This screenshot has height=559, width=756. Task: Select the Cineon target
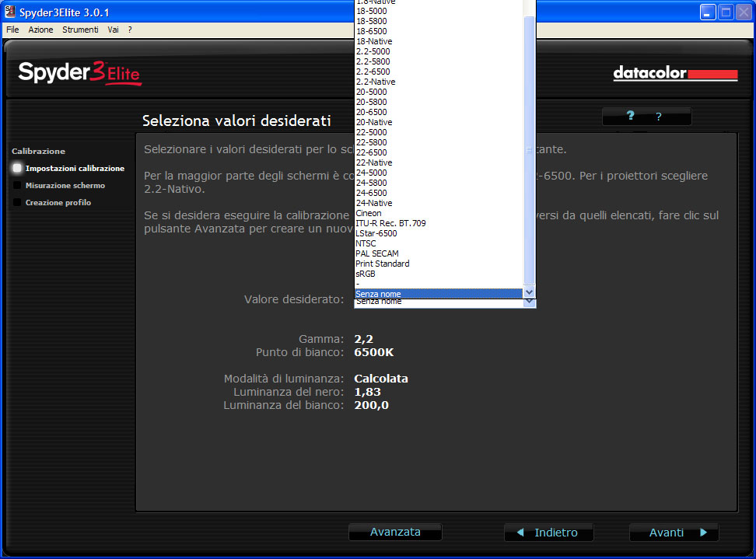click(439, 214)
